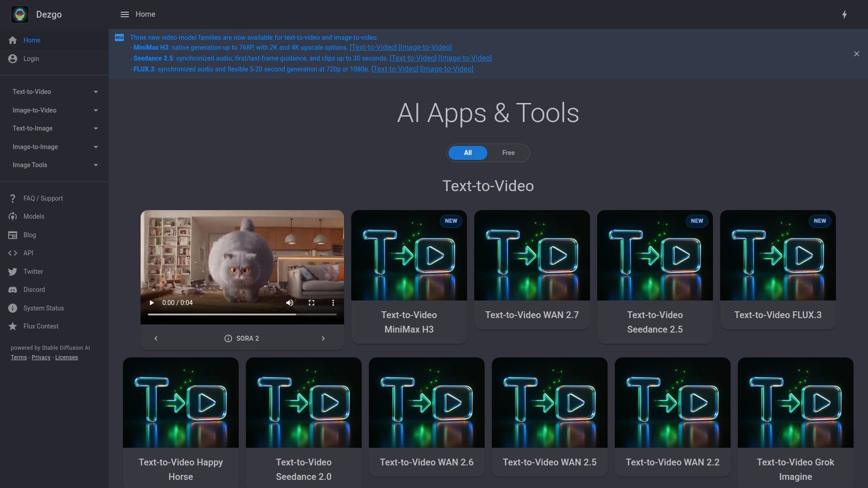868x488 pixels.
Task: Show next video in carousel
Action: tap(323, 338)
